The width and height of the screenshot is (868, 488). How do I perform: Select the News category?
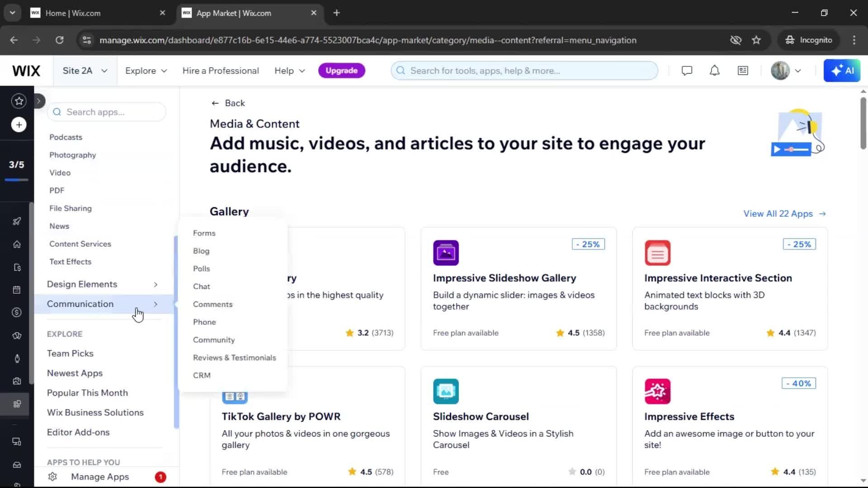point(59,226)
